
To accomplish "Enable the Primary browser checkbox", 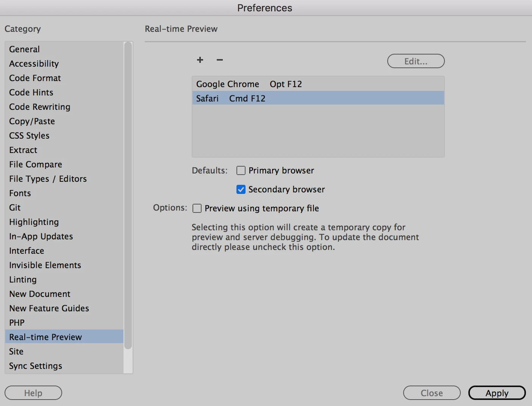I will click(241, 170).
